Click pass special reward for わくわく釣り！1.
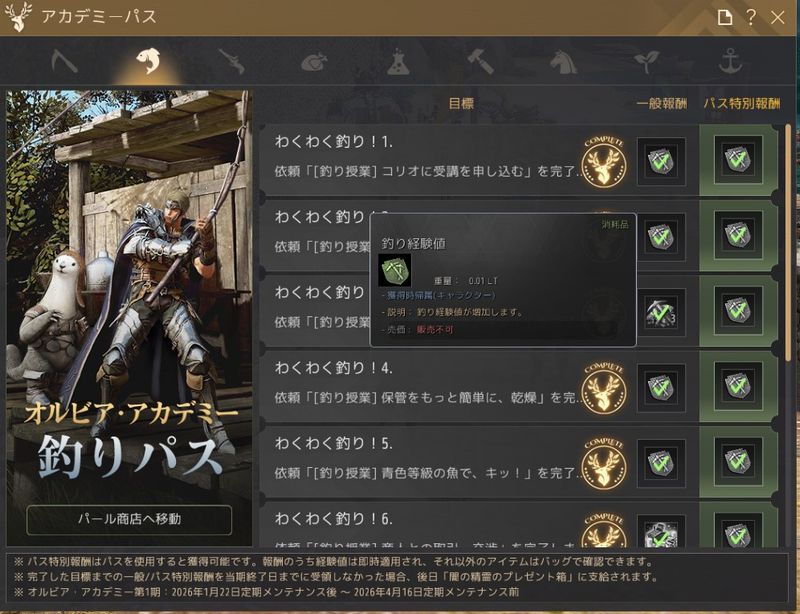This screenshot has height=614, width=800. tap(738, 160)
